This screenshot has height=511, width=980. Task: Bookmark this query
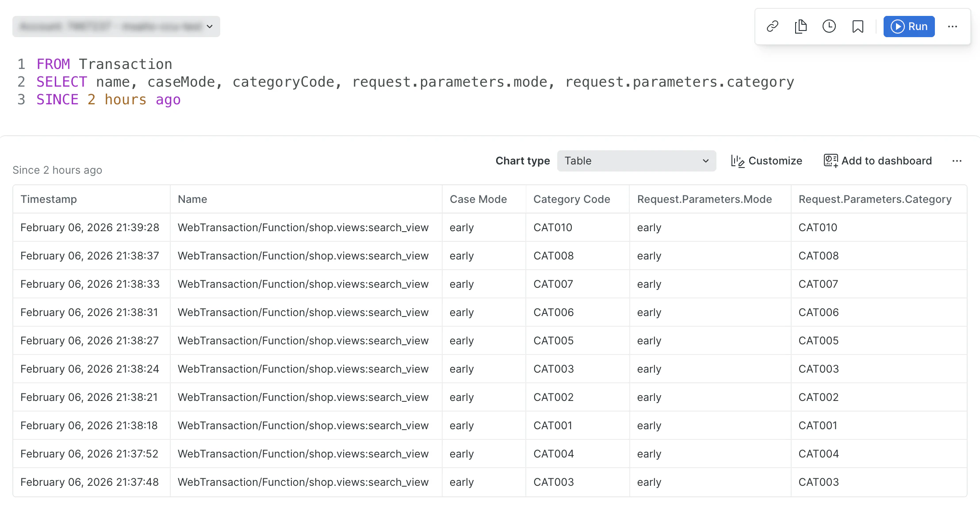coord(857,27)
